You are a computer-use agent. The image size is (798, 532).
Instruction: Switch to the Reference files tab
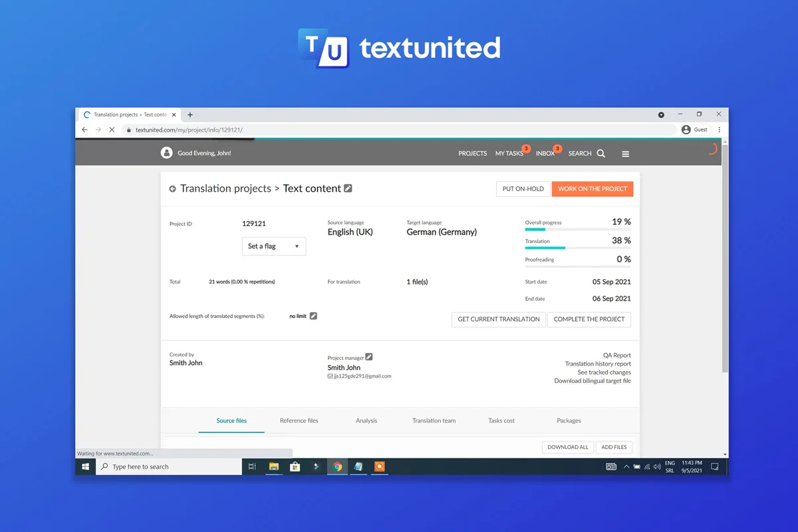coord(299,420)
